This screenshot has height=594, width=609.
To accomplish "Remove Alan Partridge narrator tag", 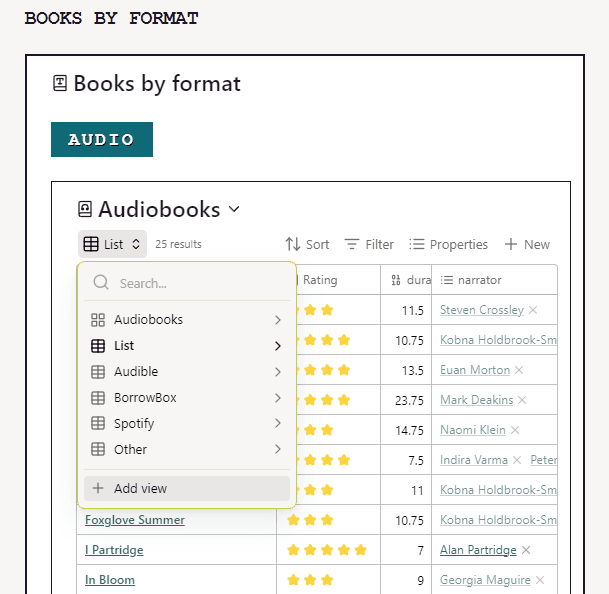I will pyautogui.click(x=526, y=550).
